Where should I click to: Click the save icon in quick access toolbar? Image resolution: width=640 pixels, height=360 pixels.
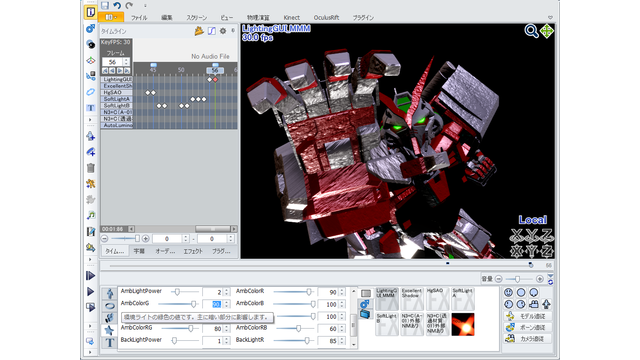pyautogui.click(x=105, y=5)
